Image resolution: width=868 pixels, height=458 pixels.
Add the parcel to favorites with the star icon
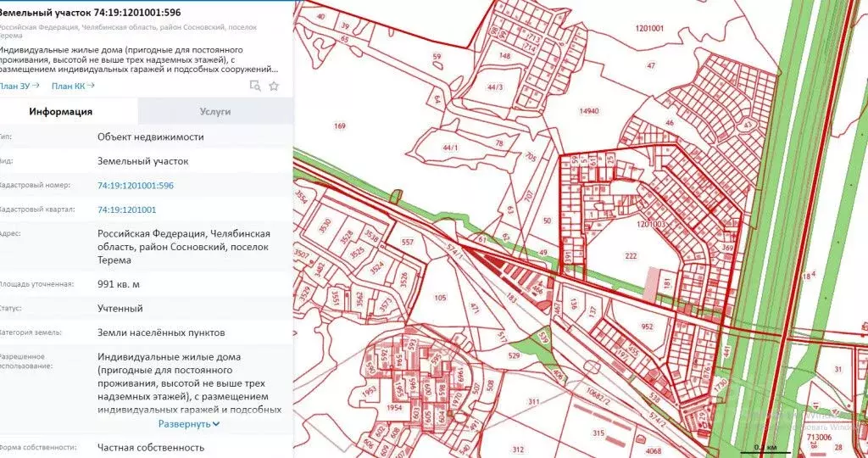(x=274, y=86)
